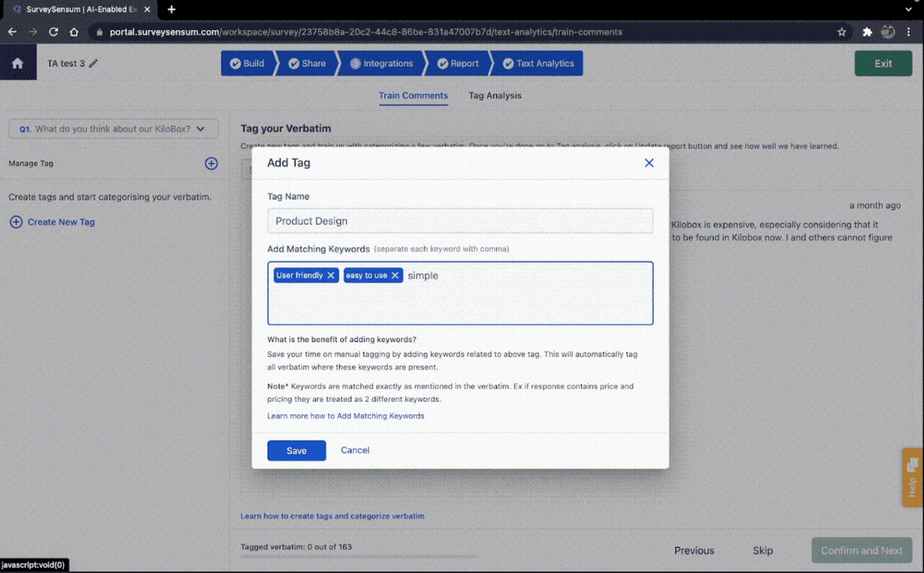Save the Product Design tag
This screenshot has width=924, height=573.
pos(296,450)
